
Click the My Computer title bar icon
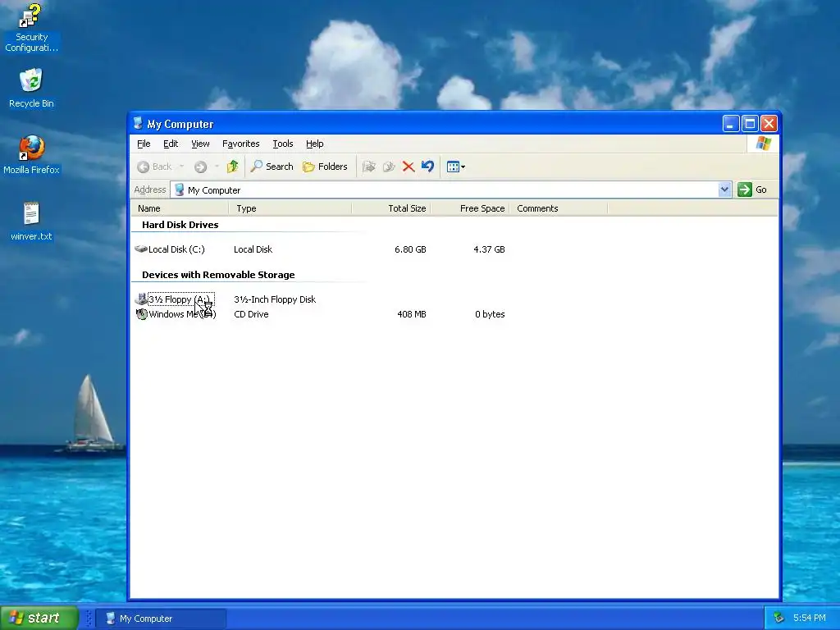click(x=138, y=124)
